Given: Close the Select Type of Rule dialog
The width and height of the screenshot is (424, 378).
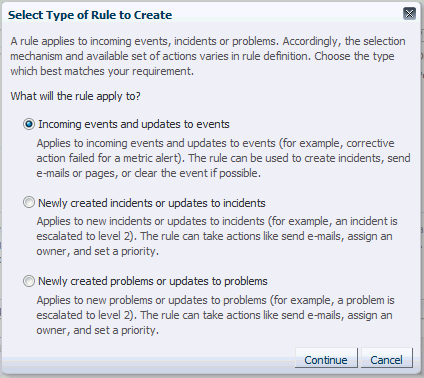Looking at the screenshot, I should point(409,14).
